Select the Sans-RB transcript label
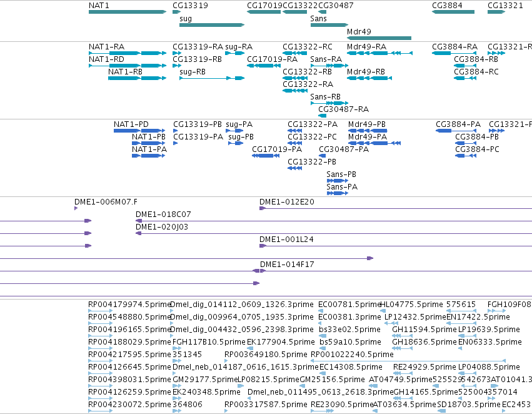The image size is (532, 414). [x=325, y=97]
